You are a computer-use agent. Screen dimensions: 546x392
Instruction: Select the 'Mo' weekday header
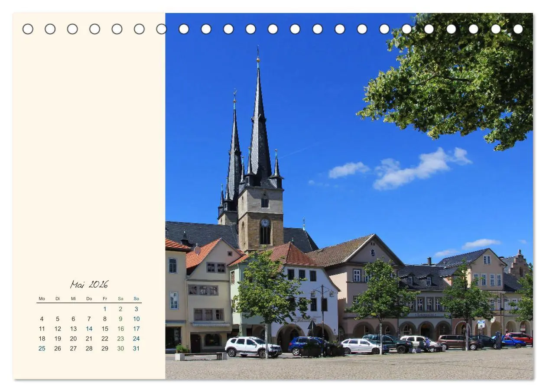(42, 298)
